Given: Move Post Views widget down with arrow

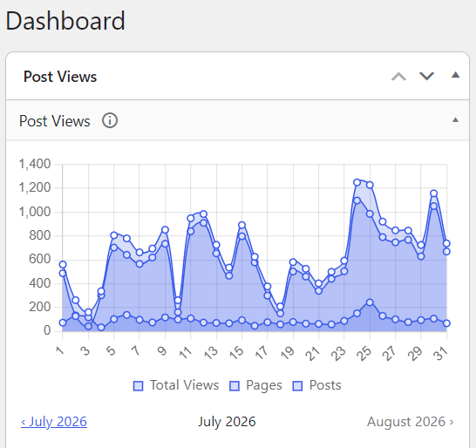Looking at the screenshot, I should (x=427, y=76).
